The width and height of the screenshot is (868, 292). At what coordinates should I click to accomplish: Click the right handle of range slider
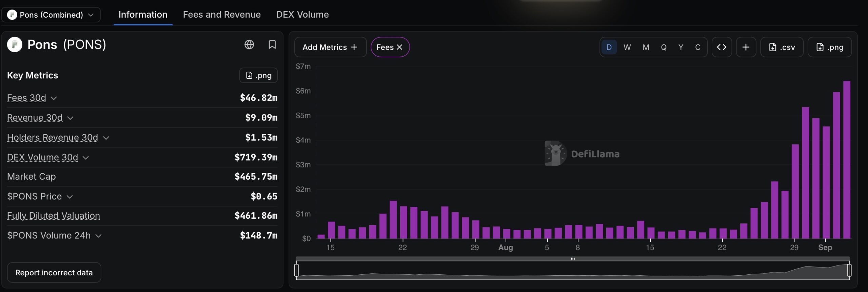(849, 270)
